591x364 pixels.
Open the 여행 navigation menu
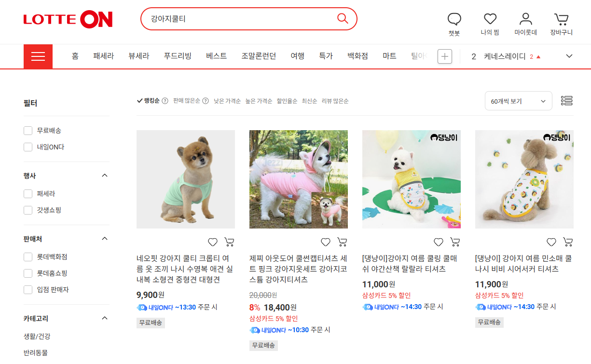[x=297, y=55]
